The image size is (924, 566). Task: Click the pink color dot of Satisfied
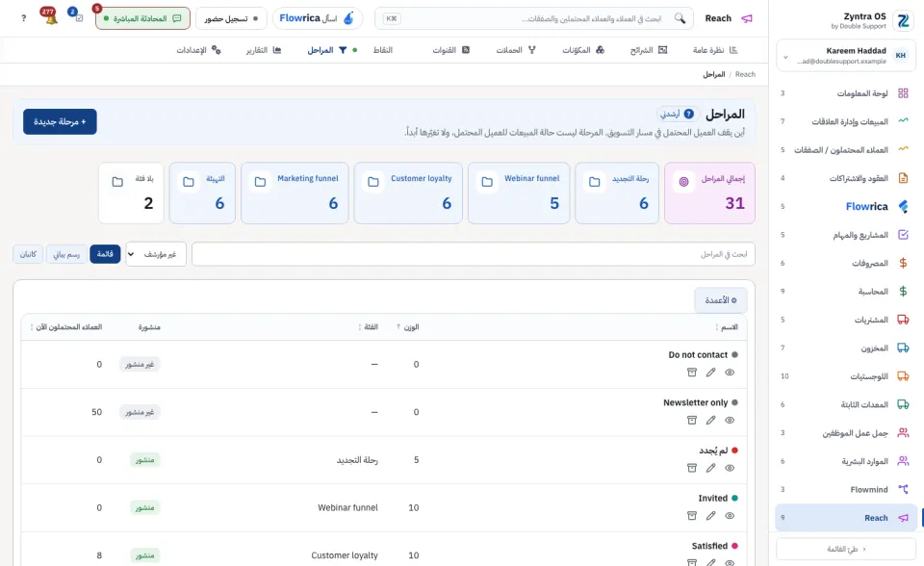click(x=734, y=546)
